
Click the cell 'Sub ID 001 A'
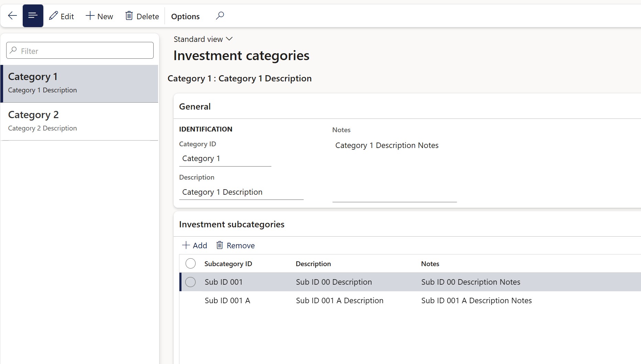[x=228, y=300]
